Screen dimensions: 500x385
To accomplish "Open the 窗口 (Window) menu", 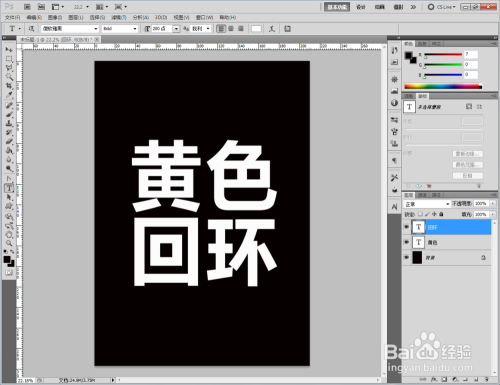I will pos(204,17).
